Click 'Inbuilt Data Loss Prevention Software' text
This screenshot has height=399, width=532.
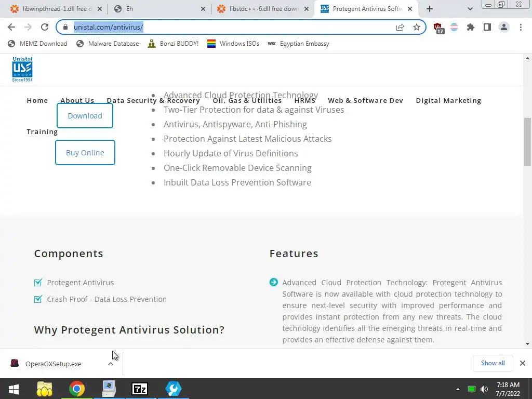[237, 182]
